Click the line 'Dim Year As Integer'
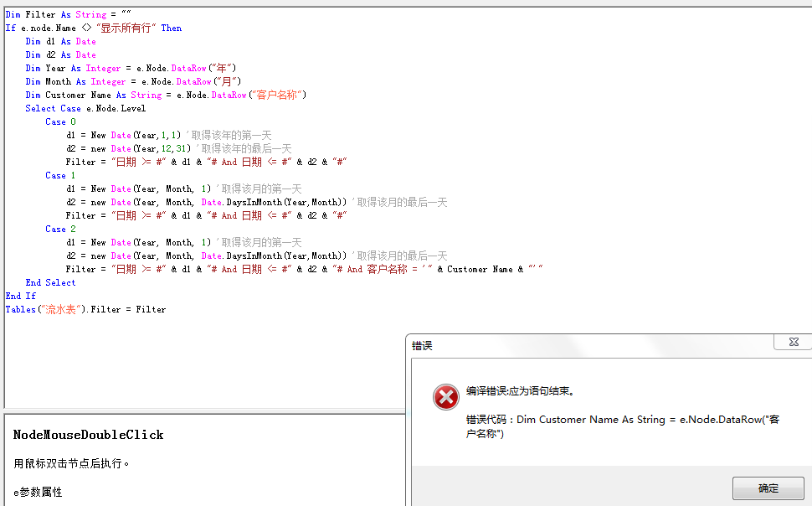Viewport: 812px width, 506px height. 131,68
